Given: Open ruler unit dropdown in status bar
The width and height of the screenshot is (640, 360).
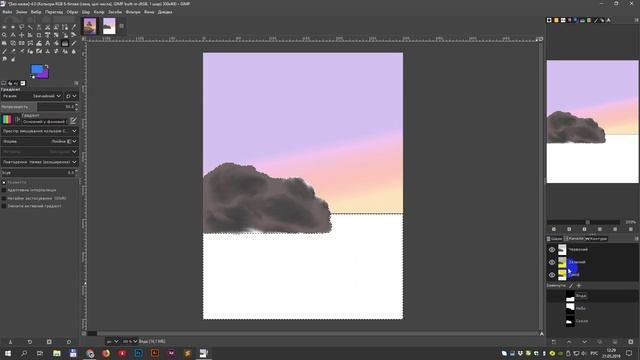Looking at the screenshot, I should [x=113, y=341].
